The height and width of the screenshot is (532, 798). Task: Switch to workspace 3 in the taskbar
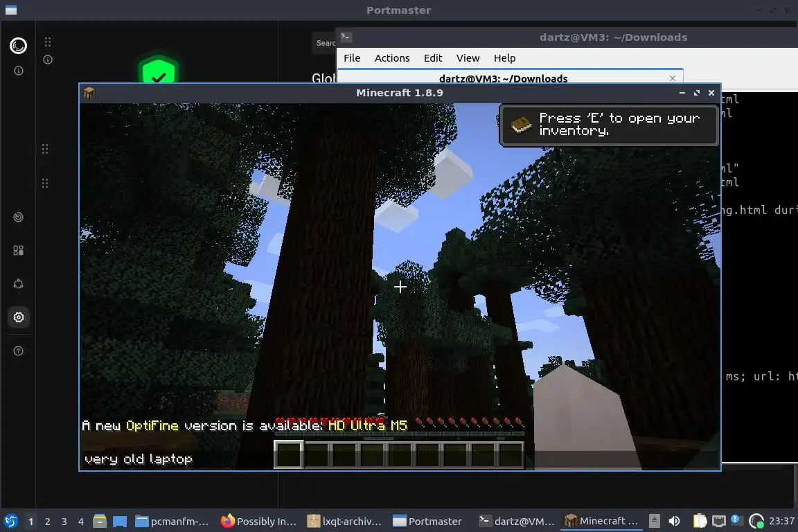(64, 522)
